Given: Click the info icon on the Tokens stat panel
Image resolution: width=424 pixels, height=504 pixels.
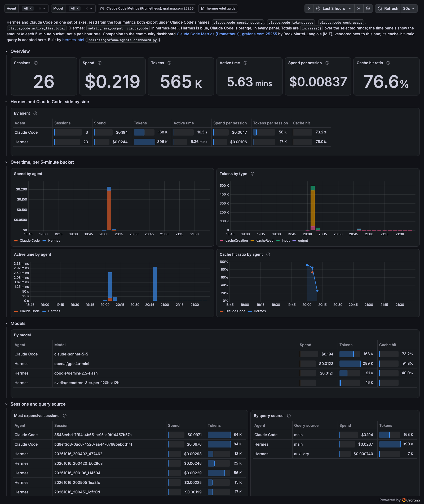Looking at the screenshot, I should tap(169, 63).
